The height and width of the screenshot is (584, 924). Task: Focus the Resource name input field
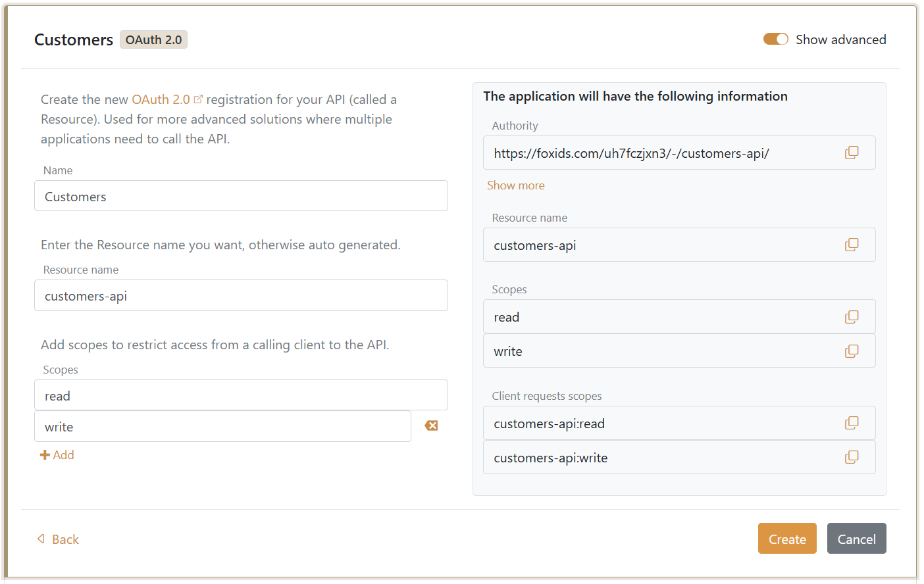pyautogui.click(x=241, y=295)
